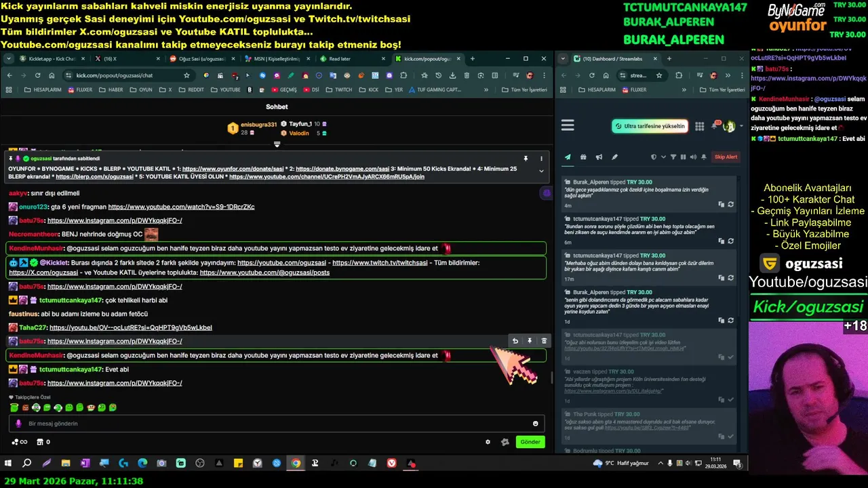Select Streamlabs recent events paper-plane tab

click(x=568, y=157)
